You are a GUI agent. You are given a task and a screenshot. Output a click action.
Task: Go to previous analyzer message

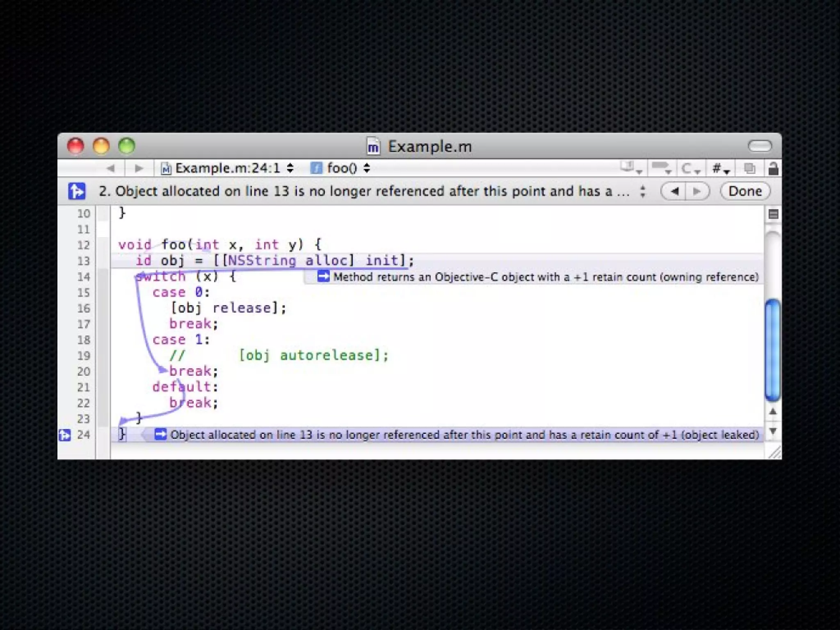coord(674,191)
